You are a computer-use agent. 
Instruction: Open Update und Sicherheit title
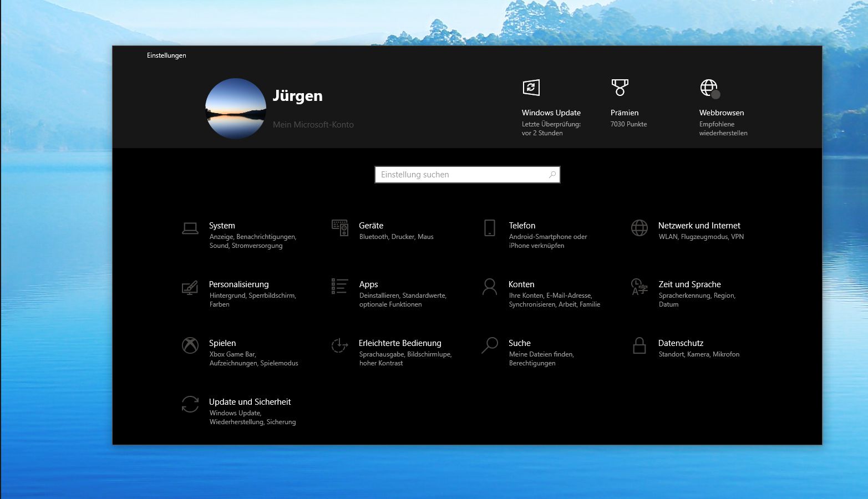250,402
